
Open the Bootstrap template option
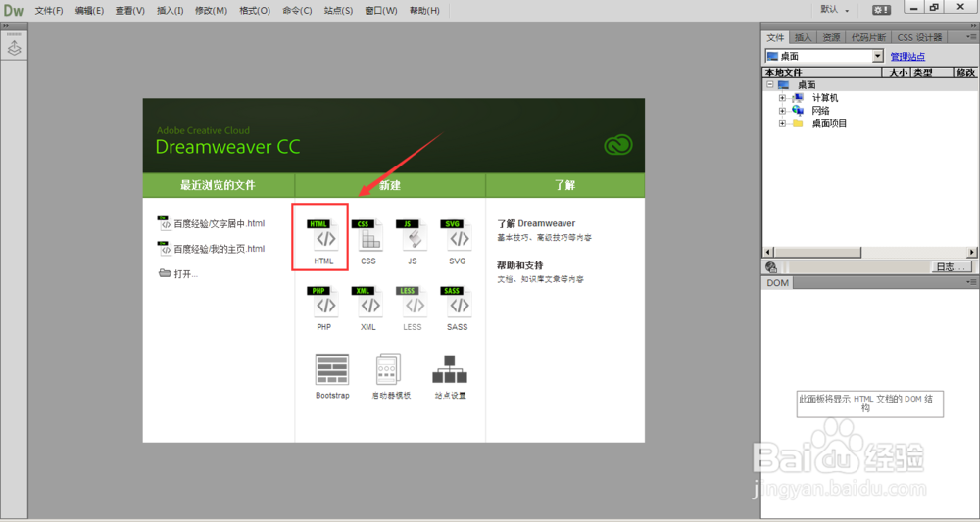click(x=332, y=376)
